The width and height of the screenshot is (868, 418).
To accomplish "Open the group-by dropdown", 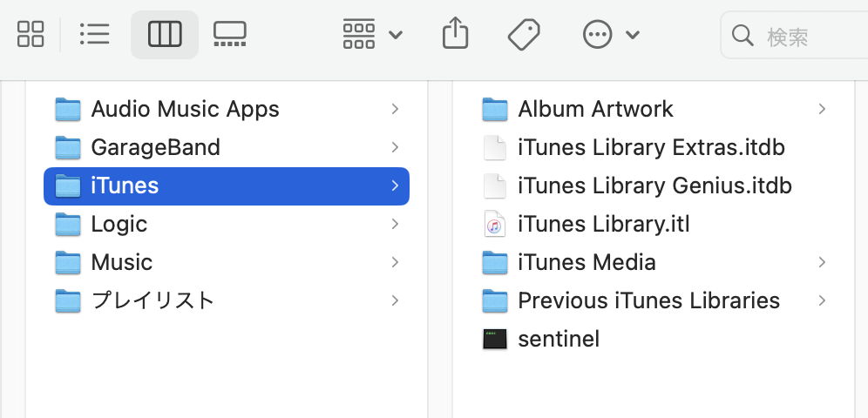I will tap(372, 34).
